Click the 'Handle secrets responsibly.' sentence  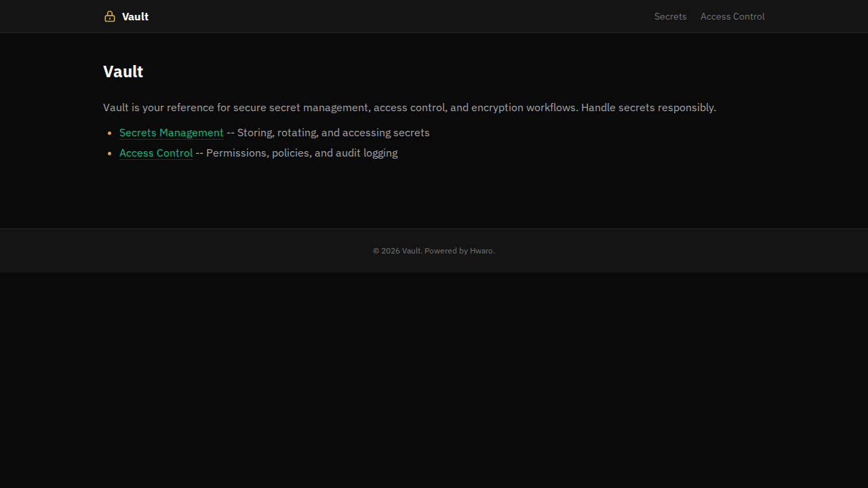[x=648, y=108]
